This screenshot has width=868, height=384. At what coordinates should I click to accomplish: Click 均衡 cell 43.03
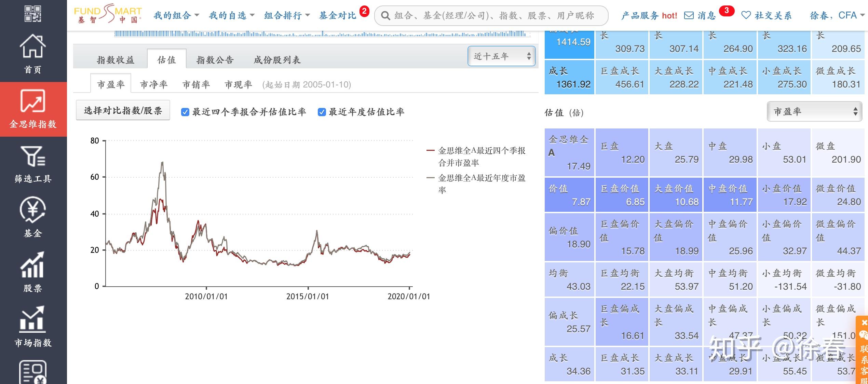coord(569,279)
